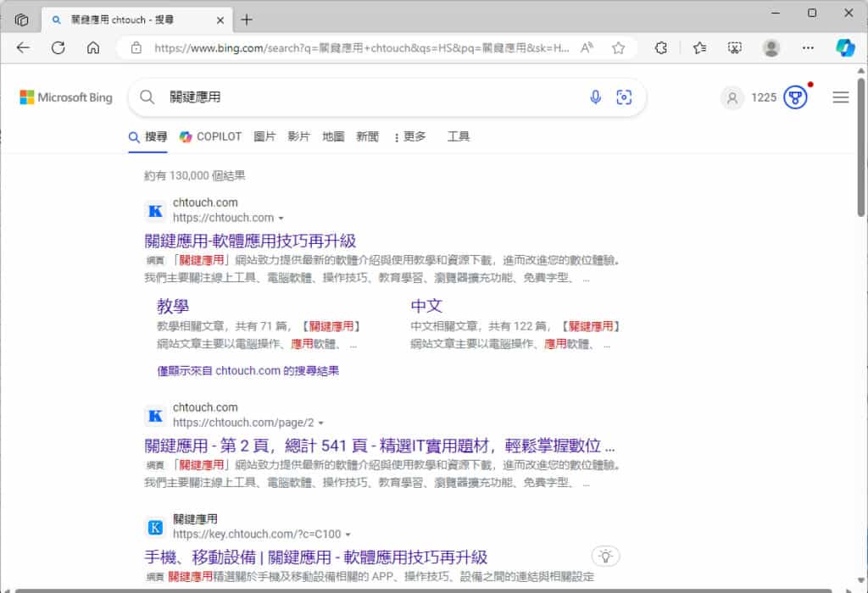Click the K favicon of key.chtouch.com result

point(156,527)
